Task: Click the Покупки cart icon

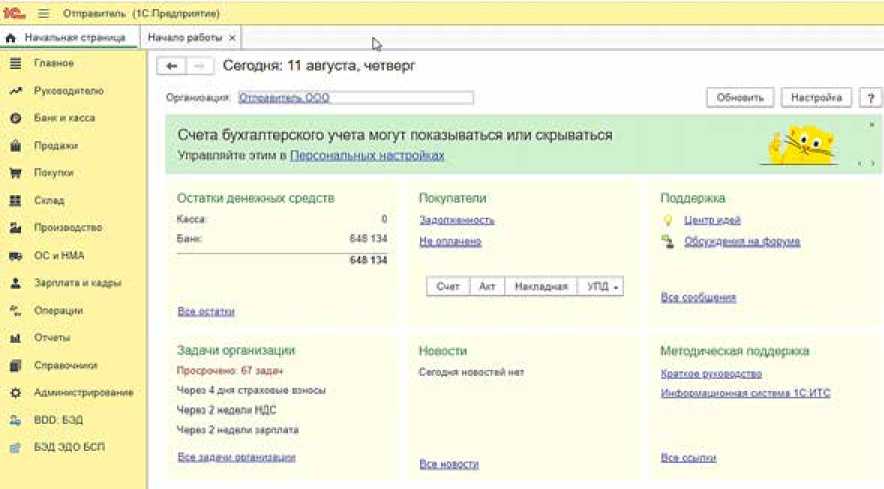Action: tap(16, 173)
